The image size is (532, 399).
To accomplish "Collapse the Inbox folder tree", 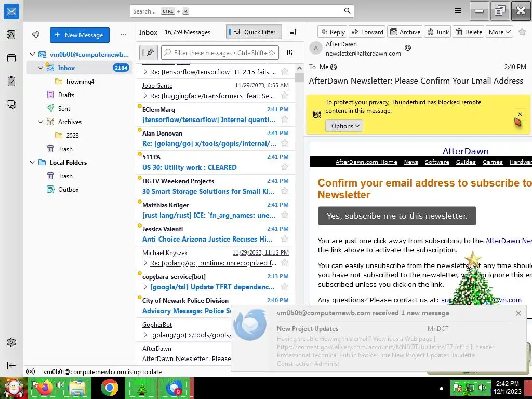I will coord(41,68).
